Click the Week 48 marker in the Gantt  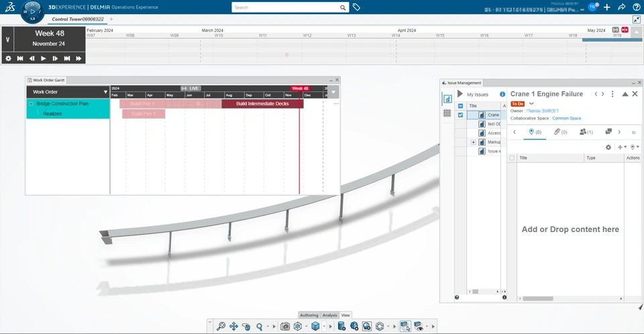tap(301, 89)
